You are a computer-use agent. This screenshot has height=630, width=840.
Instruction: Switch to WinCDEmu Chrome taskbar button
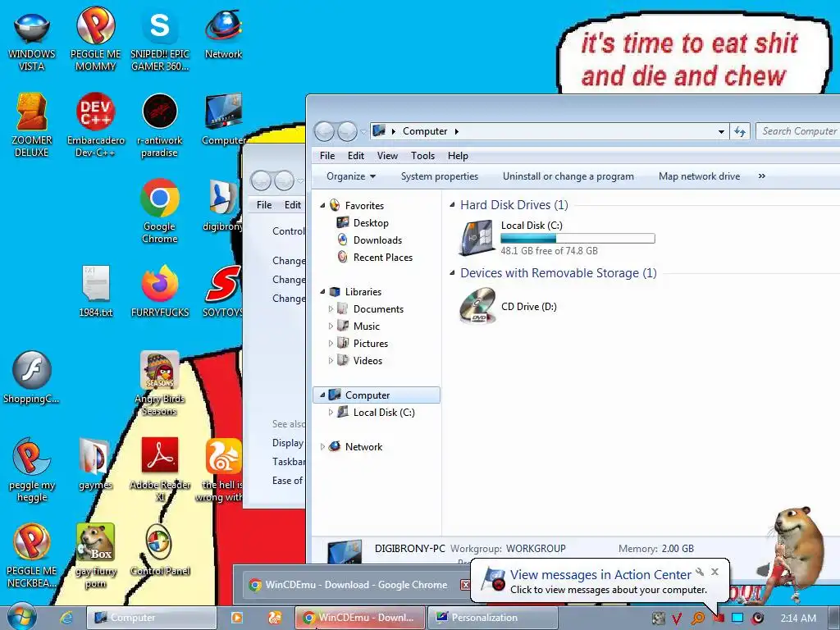[x=359, y=618]
